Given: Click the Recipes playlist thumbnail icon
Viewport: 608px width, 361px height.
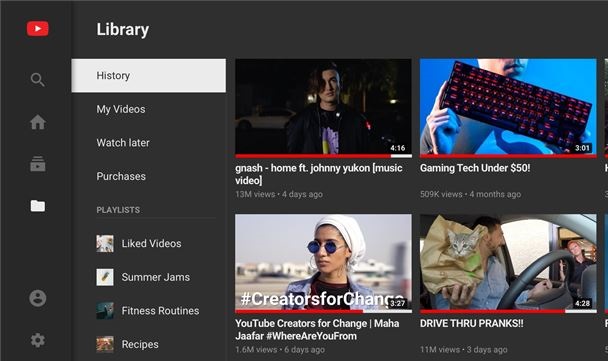Looking at the screenshot, I should [x=105, y=344].
